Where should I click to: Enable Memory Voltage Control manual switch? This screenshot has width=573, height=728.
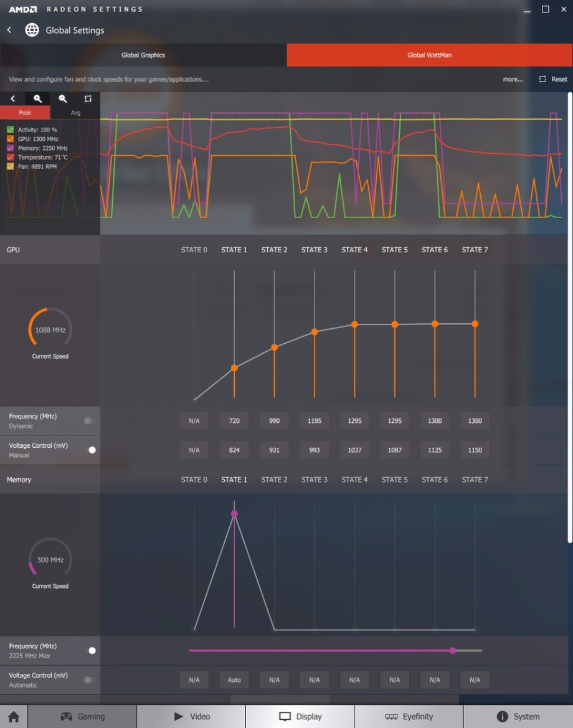(90, 679)
